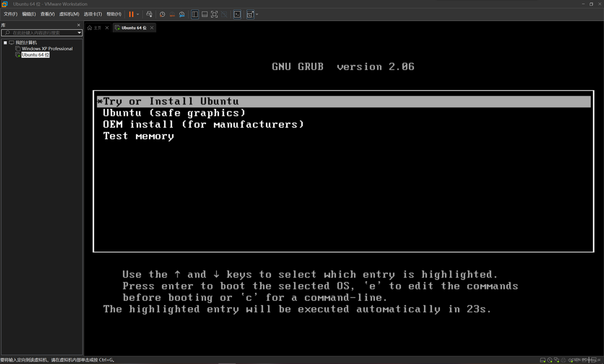Click the CD/DVD drive status icon

pyautogui.click(x=549, y=360)
